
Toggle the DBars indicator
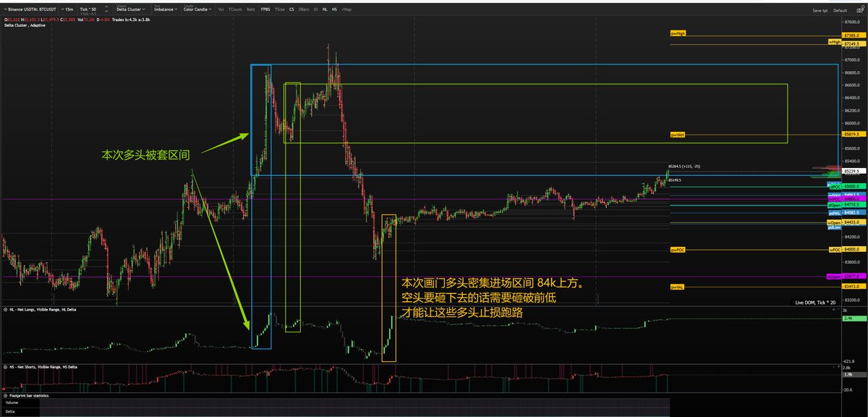[304, 10]
